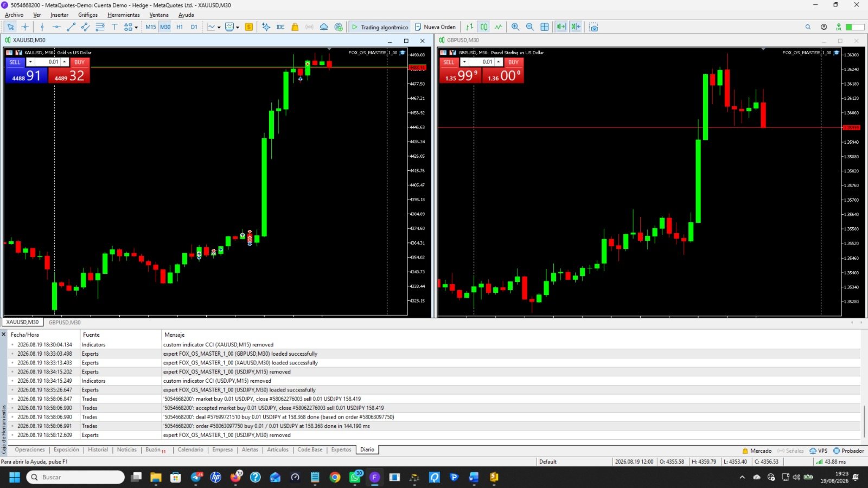Open the Gráficos menu
Viewport: 868px width, 488px height.
coord(88,15)
